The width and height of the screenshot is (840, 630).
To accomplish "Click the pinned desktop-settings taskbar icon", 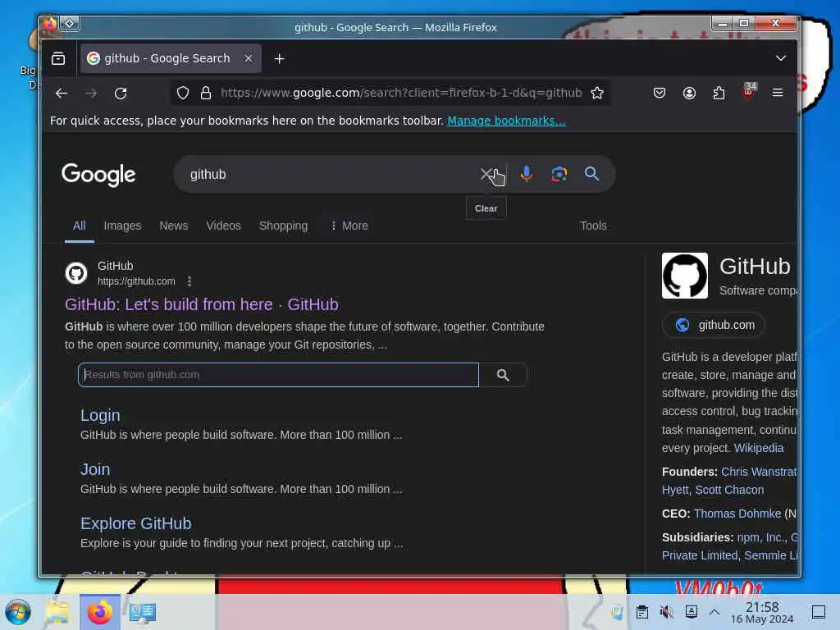I will click(143, 612).
